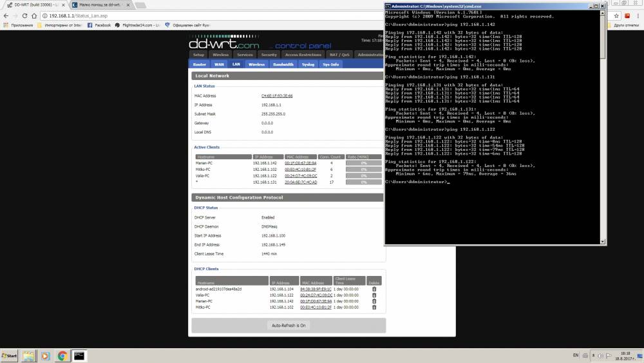Image resolution: width=644 pixels, height=363 pixels.
Task: Open the Access Restrictions tab
Action: [x=303, y=55]
